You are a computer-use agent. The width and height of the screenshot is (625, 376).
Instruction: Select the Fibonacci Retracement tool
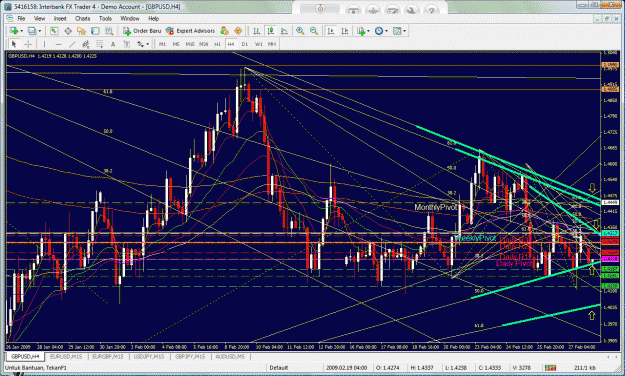[99, 44]
